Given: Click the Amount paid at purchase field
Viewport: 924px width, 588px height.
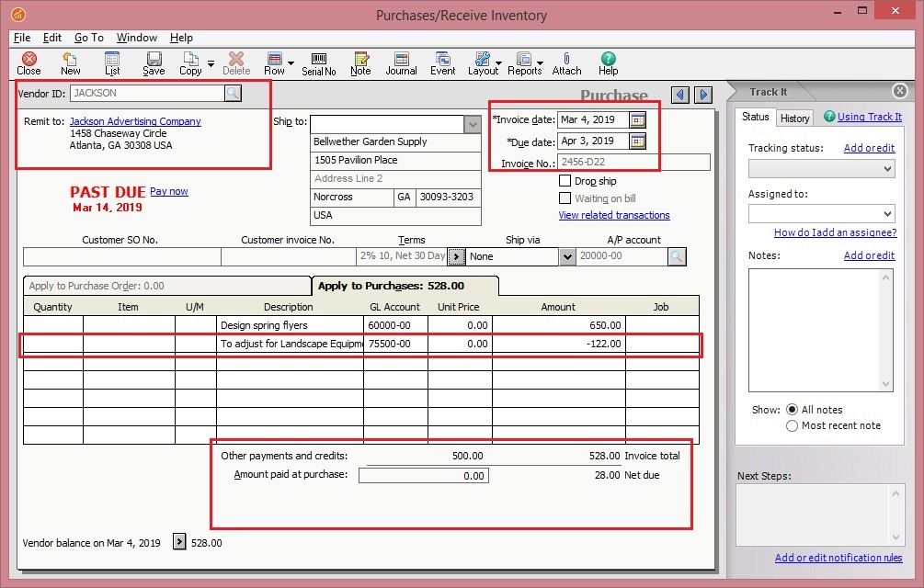Looking at the screenshot, I should point(423,476).
